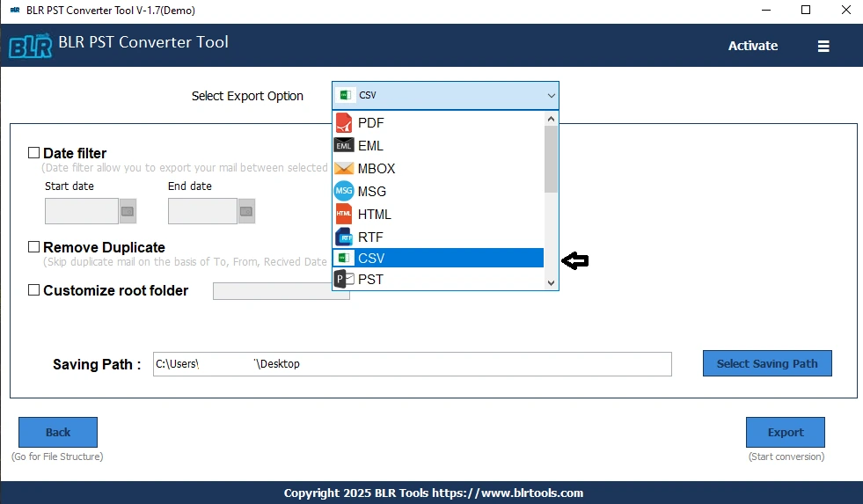This screenshot has width=863, height=504.
Task: Click dropdown list scroll up arrow
Action: point(551,118)
